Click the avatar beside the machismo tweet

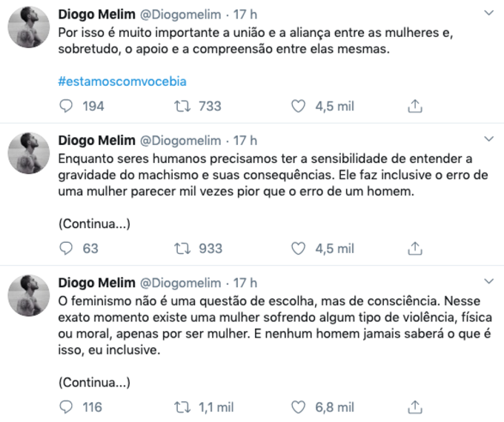pos(28,154)
